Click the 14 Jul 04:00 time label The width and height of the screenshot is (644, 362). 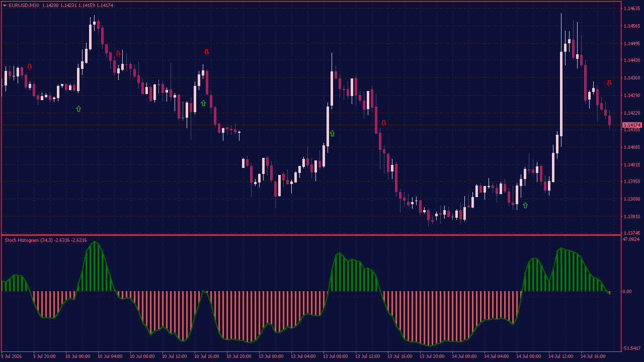(x=496, y=356)
